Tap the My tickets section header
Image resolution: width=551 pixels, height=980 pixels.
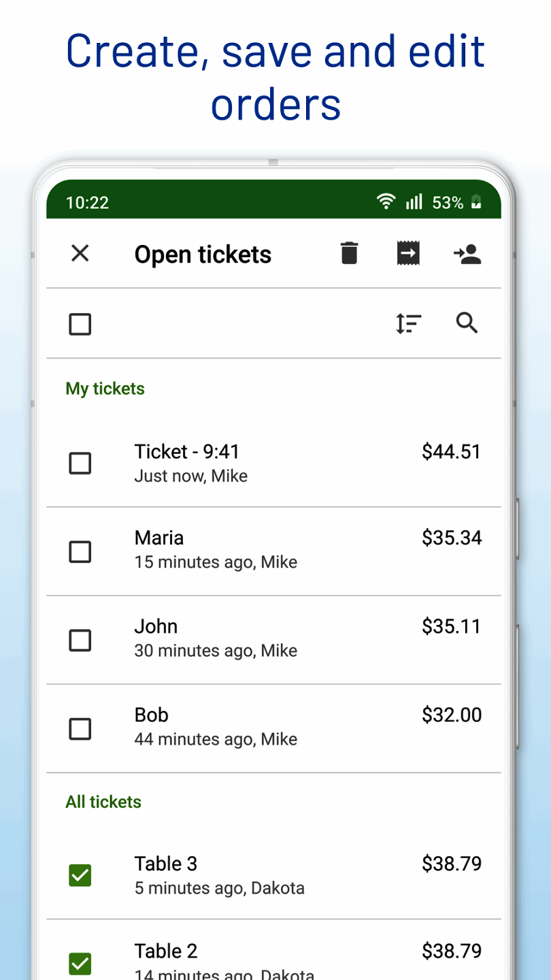(105, 389)
